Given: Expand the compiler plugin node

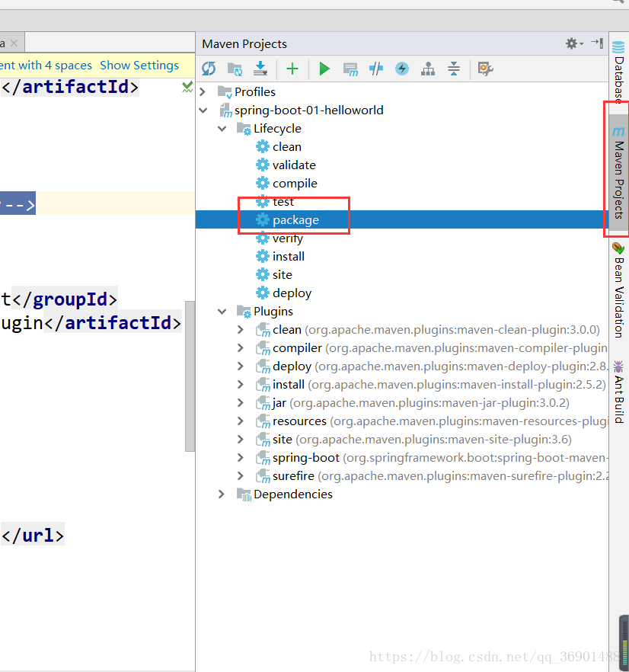Looking at the screenshot, I should [241, 348].
